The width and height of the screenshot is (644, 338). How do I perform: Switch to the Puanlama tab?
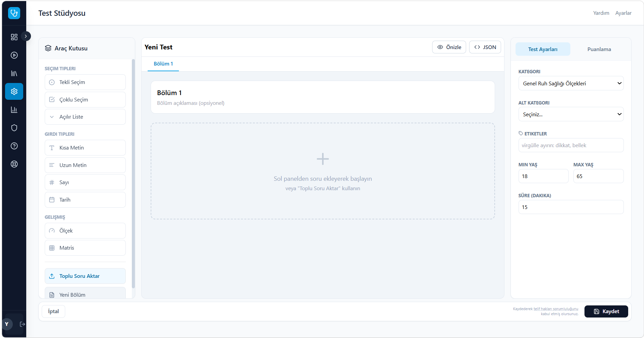tap(599, 49)
